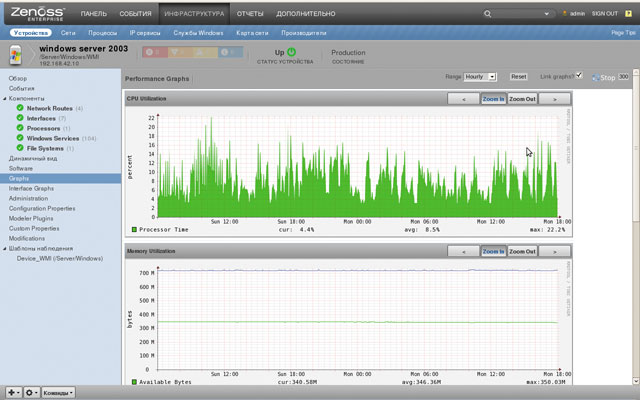The image size is (640, 400).
Task: Select the Карта сети sub-tab
Action: [252, 33]
